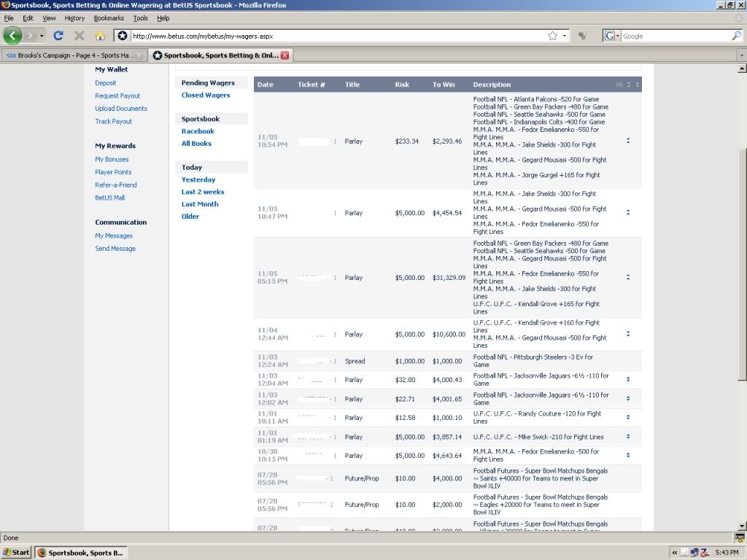This screenshot has height=560, width=747.
Task: Select the Sportsbook, Sports Betting tab
Action: coord(221,55)
